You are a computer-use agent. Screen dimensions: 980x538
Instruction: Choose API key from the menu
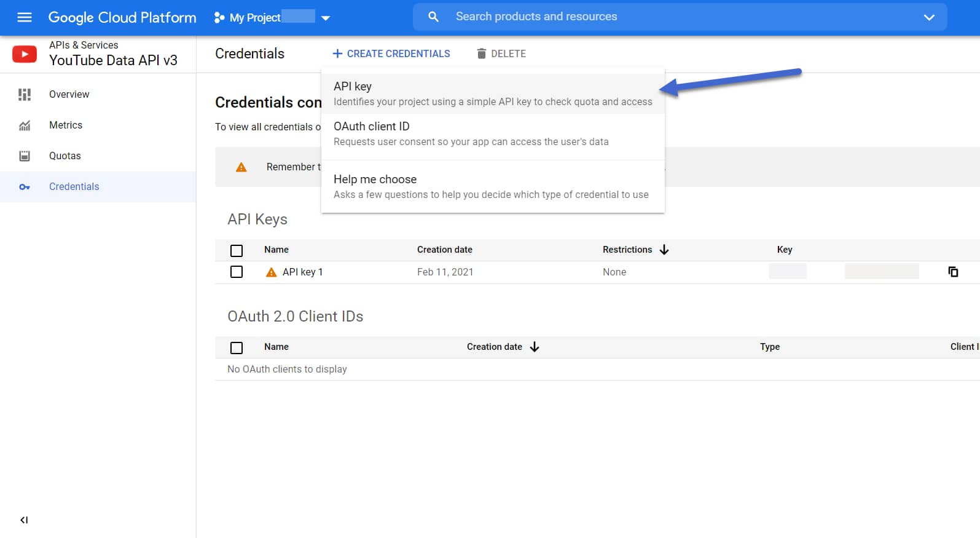point(493,93)
